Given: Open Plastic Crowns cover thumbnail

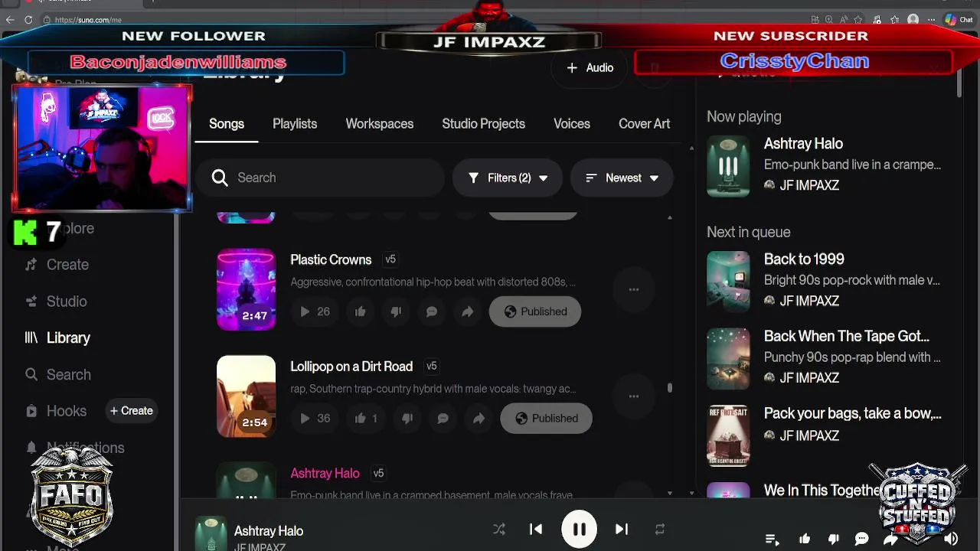Looking at the screenshot, I should (x=246, y=289).
